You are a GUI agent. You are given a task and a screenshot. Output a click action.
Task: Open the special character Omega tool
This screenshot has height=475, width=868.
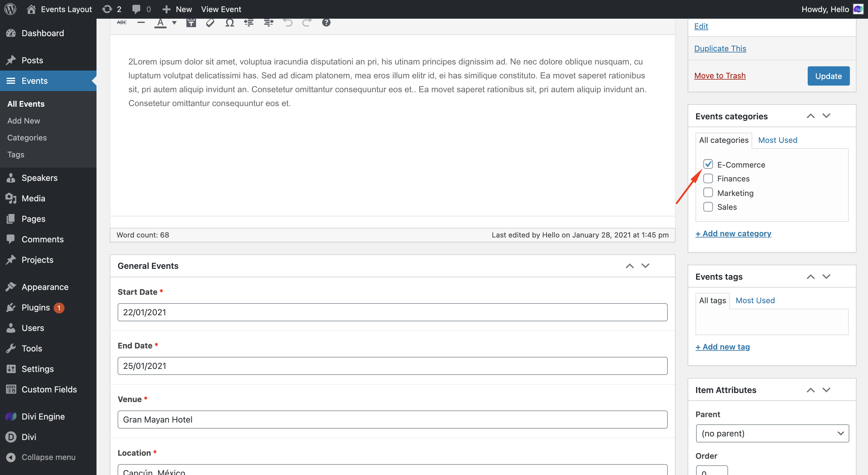coord(230,23)
